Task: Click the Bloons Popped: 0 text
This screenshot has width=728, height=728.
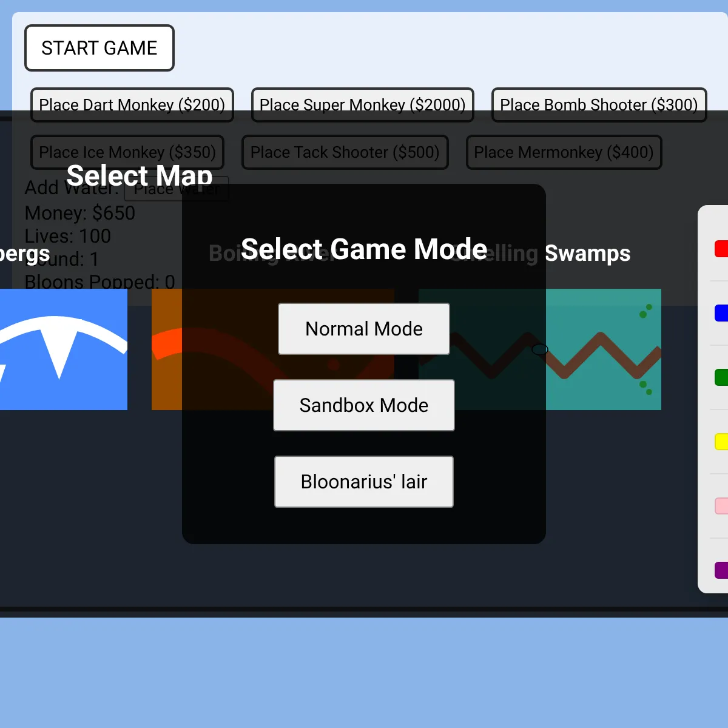Action: pos(100,282)
